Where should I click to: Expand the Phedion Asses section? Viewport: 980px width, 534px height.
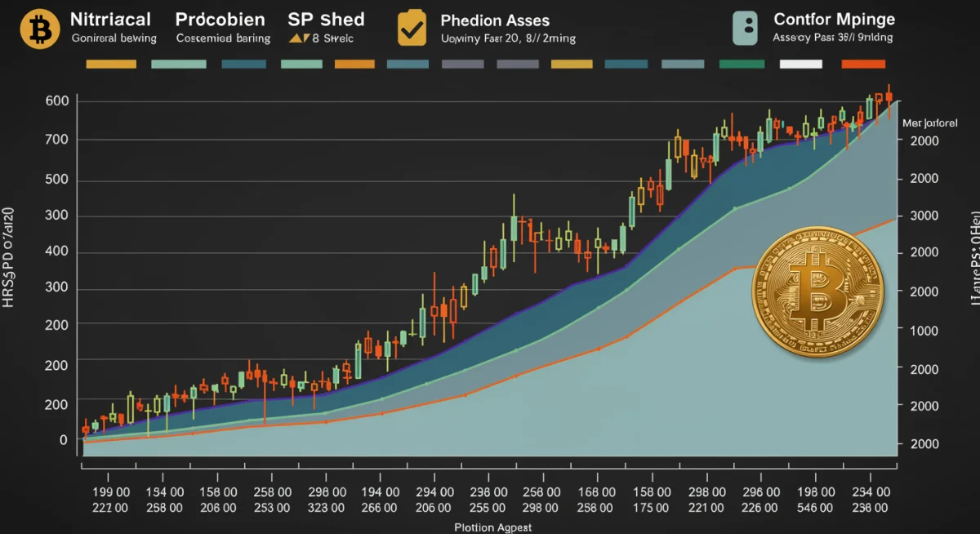pos(495,20)
